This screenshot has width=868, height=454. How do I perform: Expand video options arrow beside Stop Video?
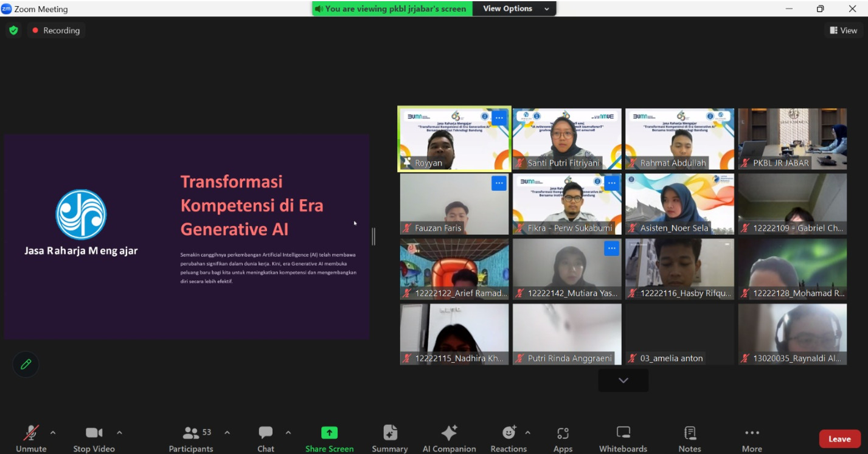[119, 433]
